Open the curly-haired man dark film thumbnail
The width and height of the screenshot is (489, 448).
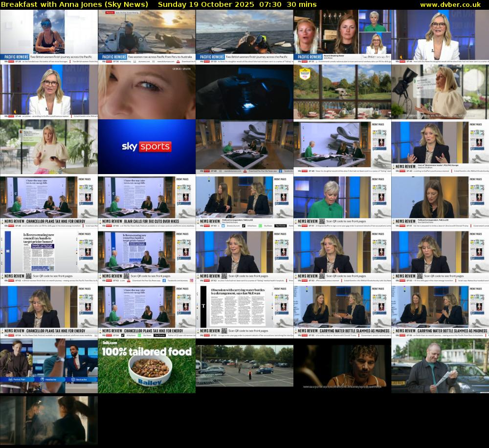[342, 366]
